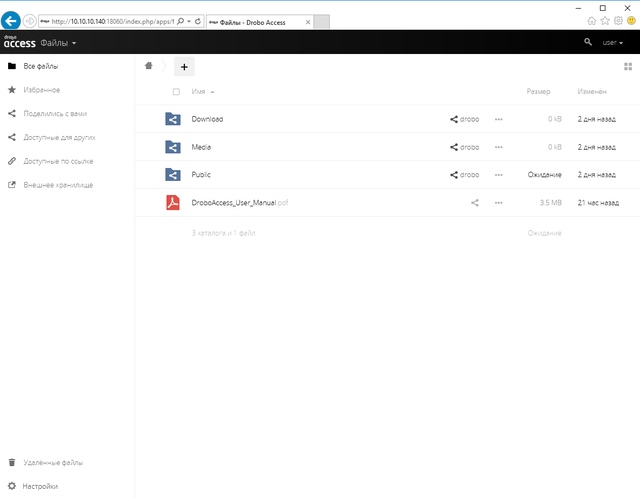Screen dimensions: 640x498
Task: Click the search magnifier icon
Action: (x=588, y=43)
